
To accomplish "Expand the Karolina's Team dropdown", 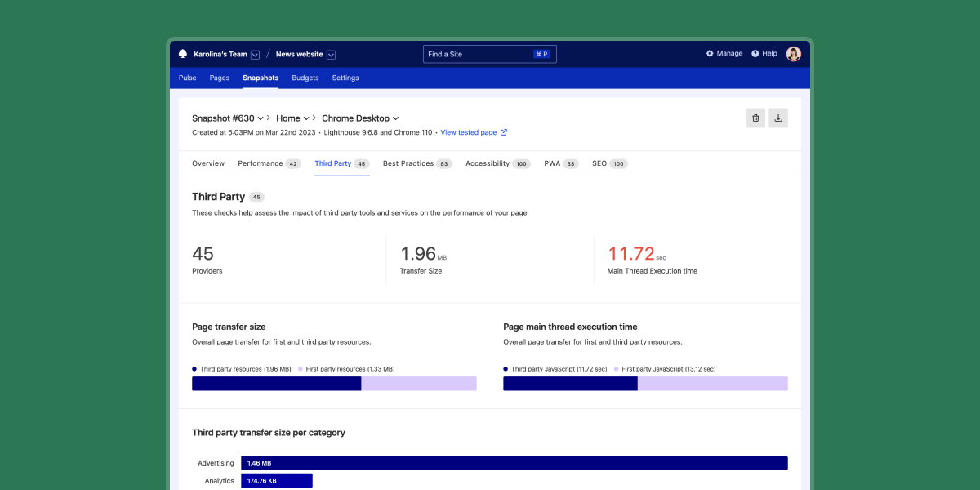I will (254, 54).
